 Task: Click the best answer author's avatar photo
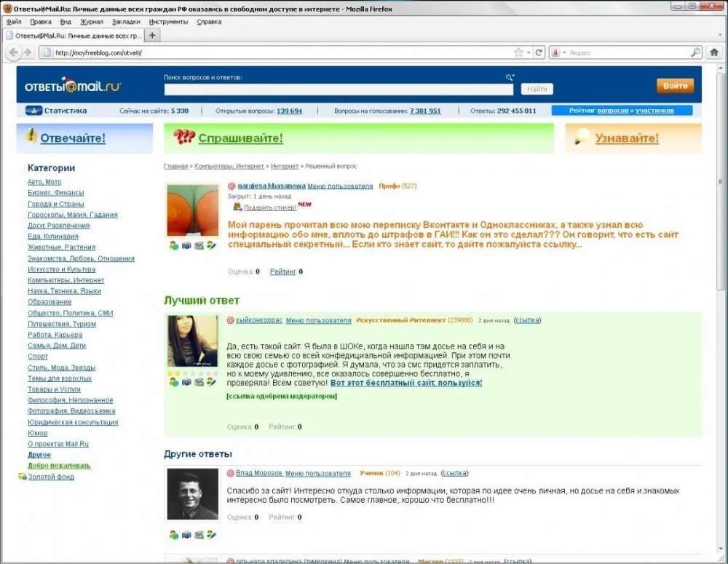click(193, 341)
